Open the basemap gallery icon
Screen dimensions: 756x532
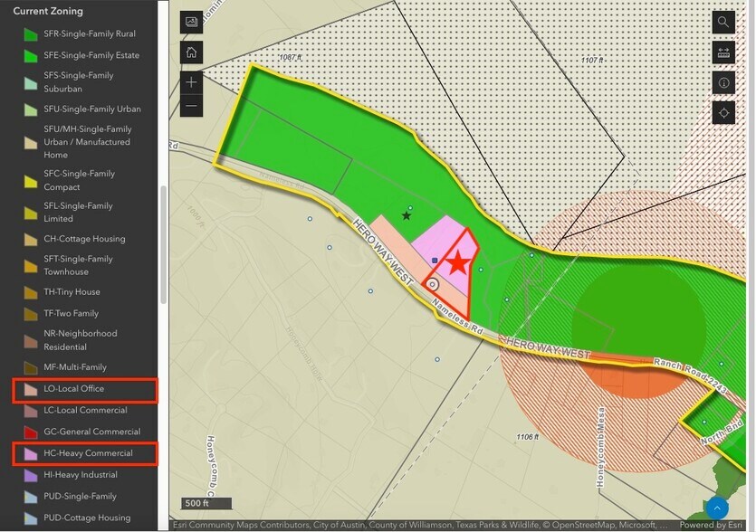click(191, 23)
